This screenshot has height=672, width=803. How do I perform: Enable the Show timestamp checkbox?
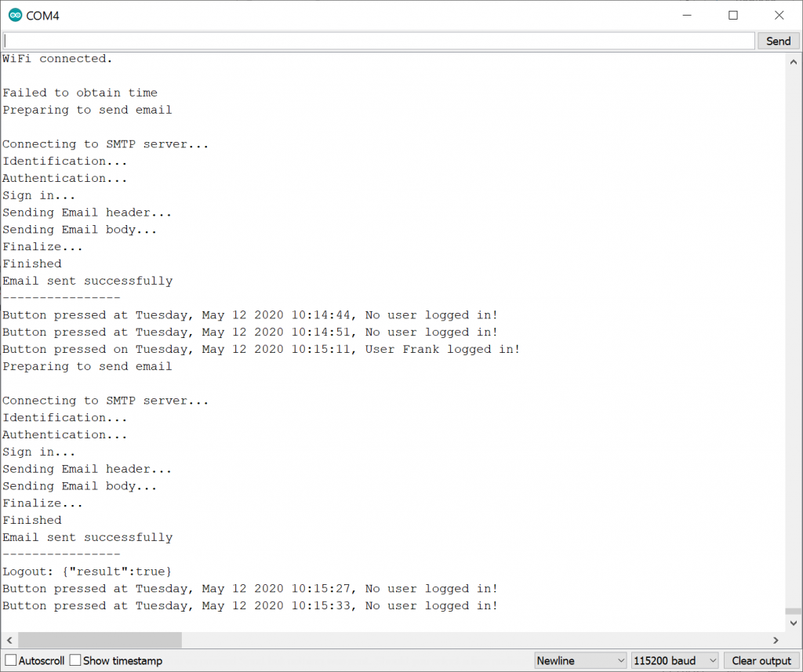click(x=75, y=660)
